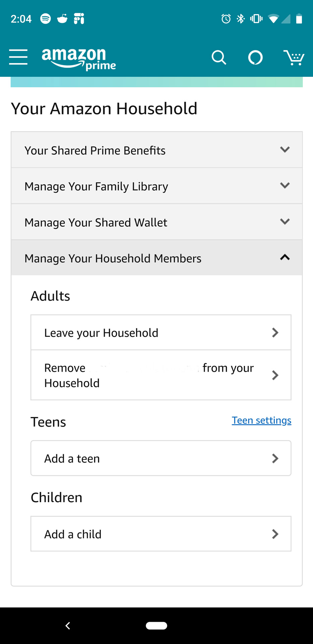Expand Manage Your Family Library section

[157, 186]
